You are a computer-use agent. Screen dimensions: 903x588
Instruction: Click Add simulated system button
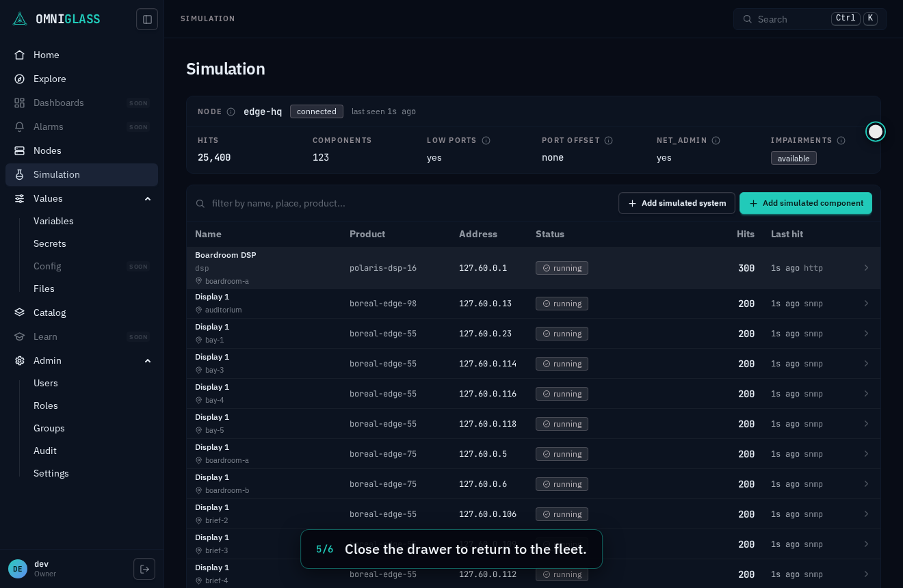coord(677,203)
